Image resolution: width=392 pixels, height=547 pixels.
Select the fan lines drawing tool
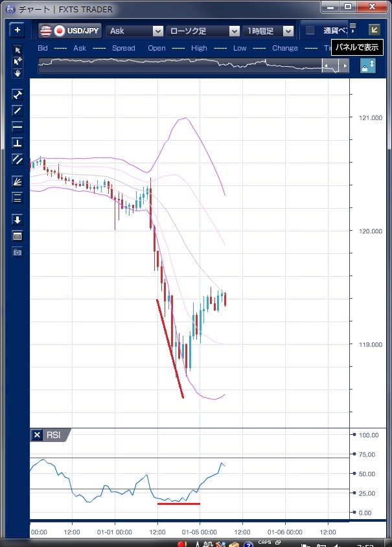coord(17,181)
